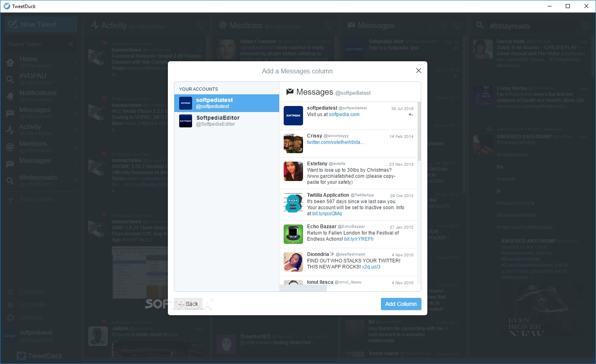This screenshot has height=364, width=596.
Task: Click softpediatest avatar in accounts list
Action: [x=186, y=103]
